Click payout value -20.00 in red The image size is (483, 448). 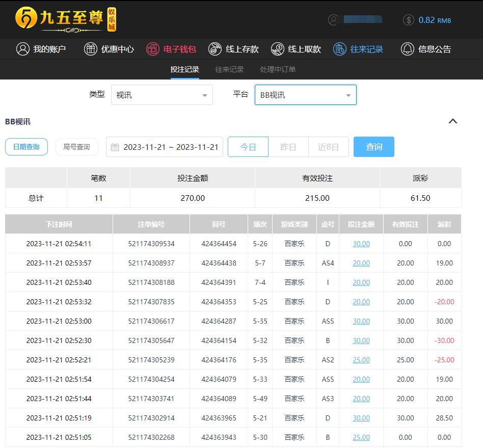(x=444, y=302)
